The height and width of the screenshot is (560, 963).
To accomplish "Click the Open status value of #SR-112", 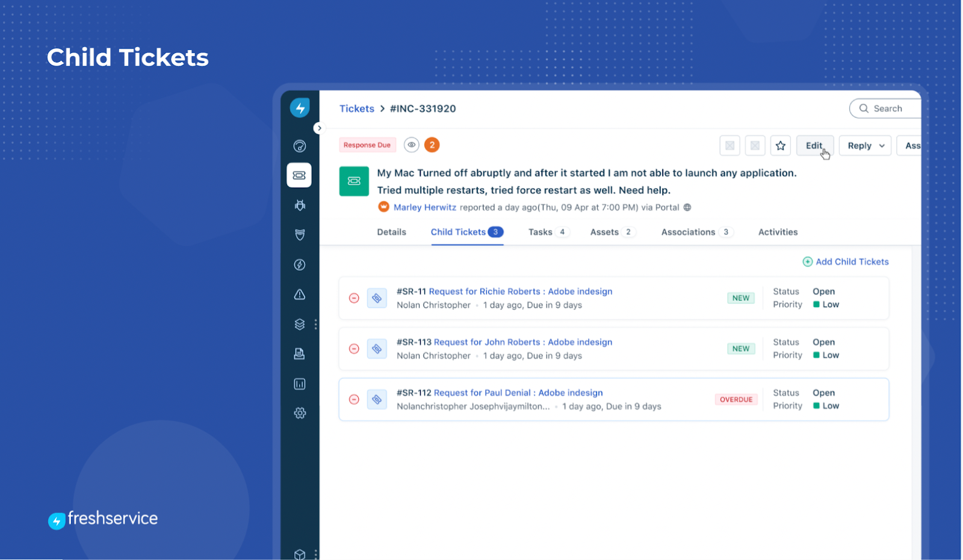I will click(824, 393).
